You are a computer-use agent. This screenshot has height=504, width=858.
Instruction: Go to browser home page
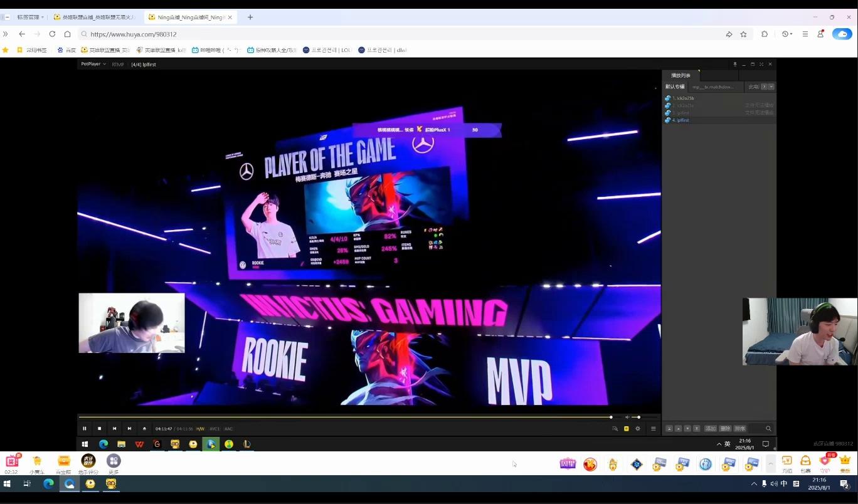pos(67,34)
